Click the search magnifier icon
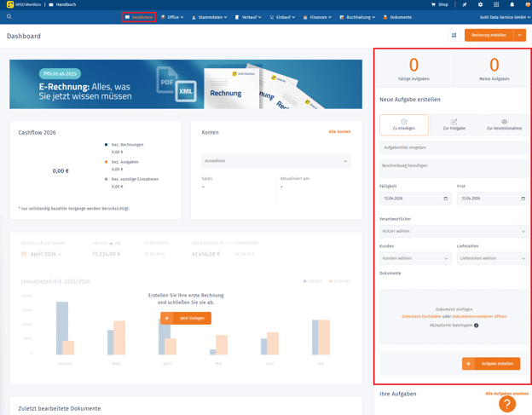532x415 pixels. click(x=9, y=16)
